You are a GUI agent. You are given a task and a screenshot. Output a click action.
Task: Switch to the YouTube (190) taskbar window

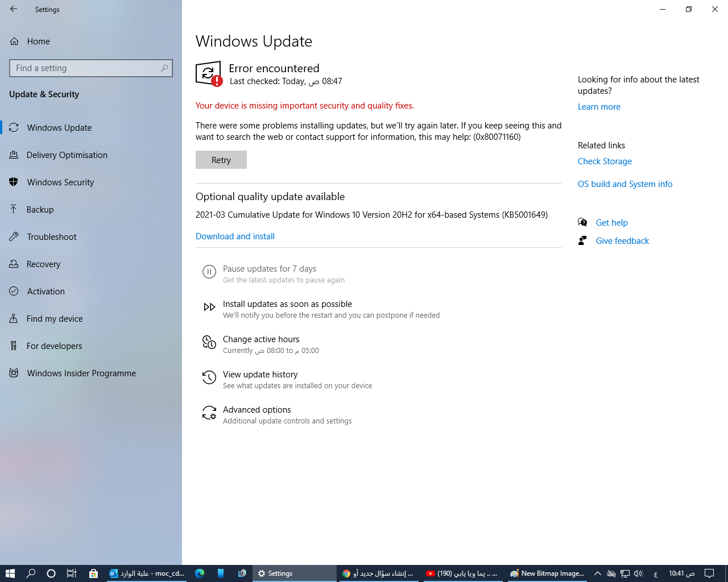pyautogui.click(x=462, y=573)
